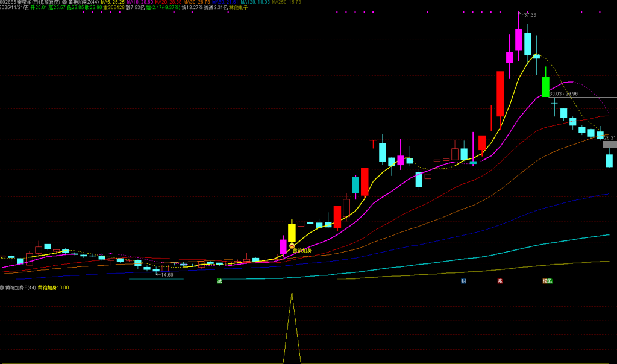Open the main chart indicator settings circle icon

(64, 2)
